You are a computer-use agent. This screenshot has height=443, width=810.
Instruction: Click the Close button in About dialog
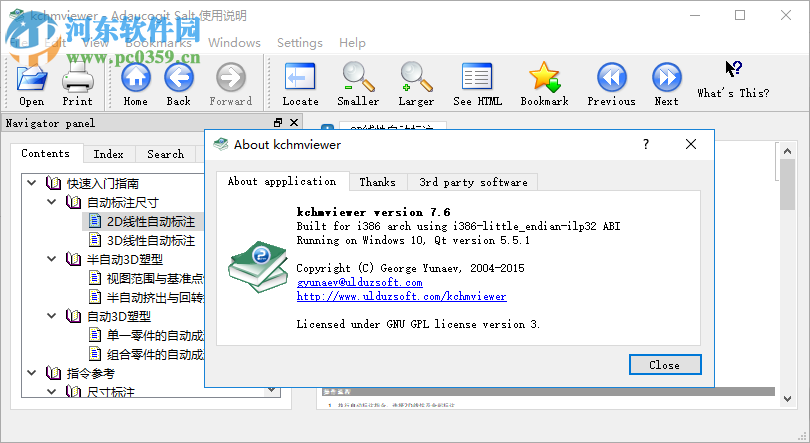pyautogui.click(x=665, y=365)
